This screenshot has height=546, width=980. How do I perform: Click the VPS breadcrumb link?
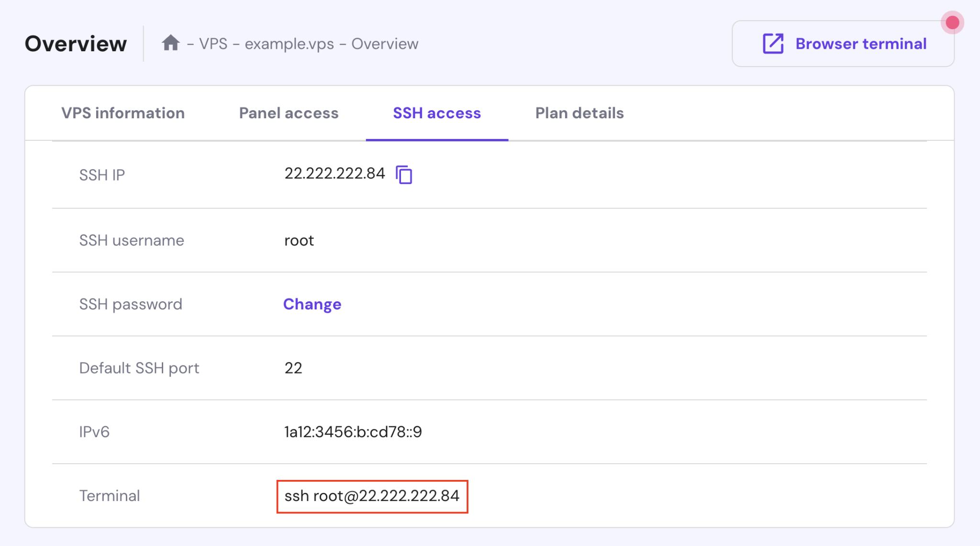(x=213, y=44)
